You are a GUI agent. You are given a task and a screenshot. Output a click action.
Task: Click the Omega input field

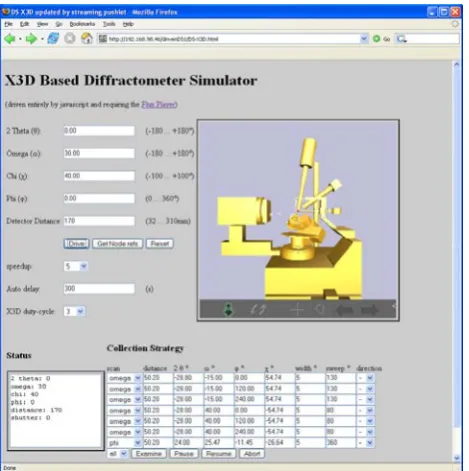coord(99,153)
